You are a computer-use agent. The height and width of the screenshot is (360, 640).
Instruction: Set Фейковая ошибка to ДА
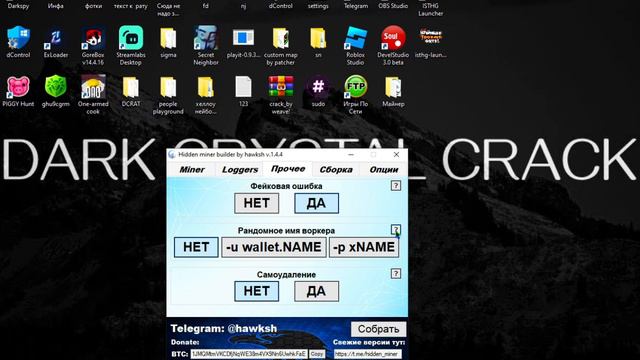pyautogui.click(x=316, y=203)
